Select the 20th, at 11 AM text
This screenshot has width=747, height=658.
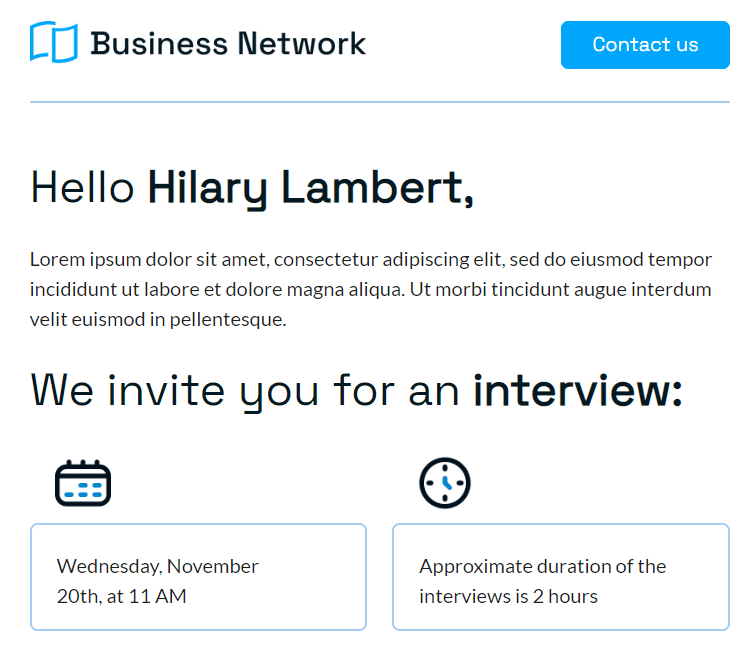(121, 597)
